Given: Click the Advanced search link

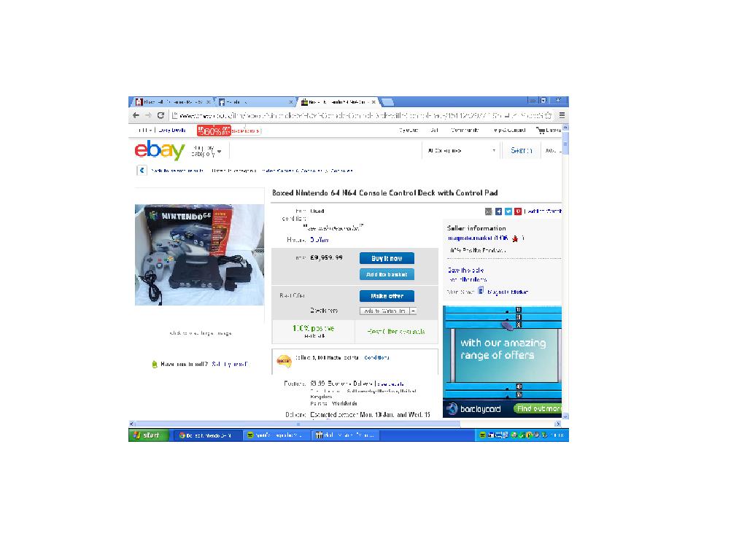Looking at the screenshot, I should click(553, 150).
